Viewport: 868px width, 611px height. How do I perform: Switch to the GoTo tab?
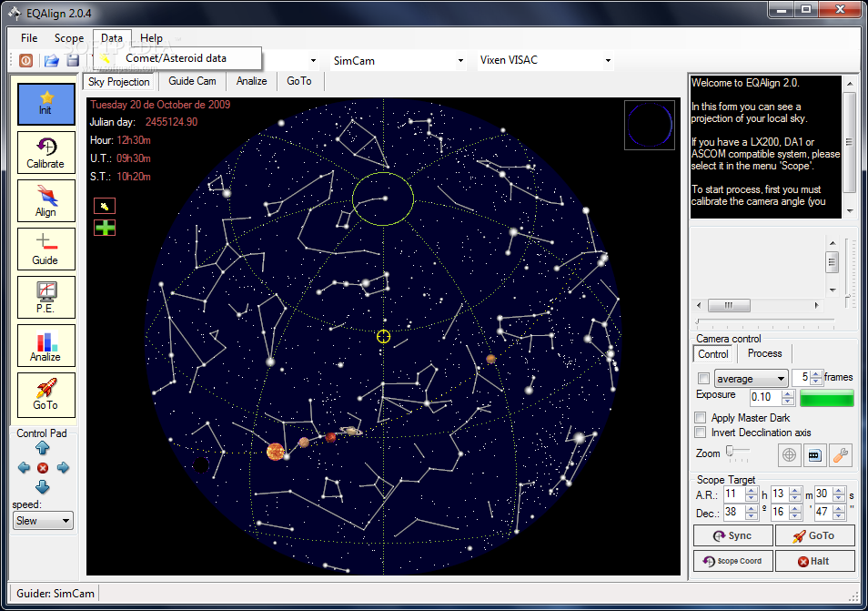tap(299, 81)
